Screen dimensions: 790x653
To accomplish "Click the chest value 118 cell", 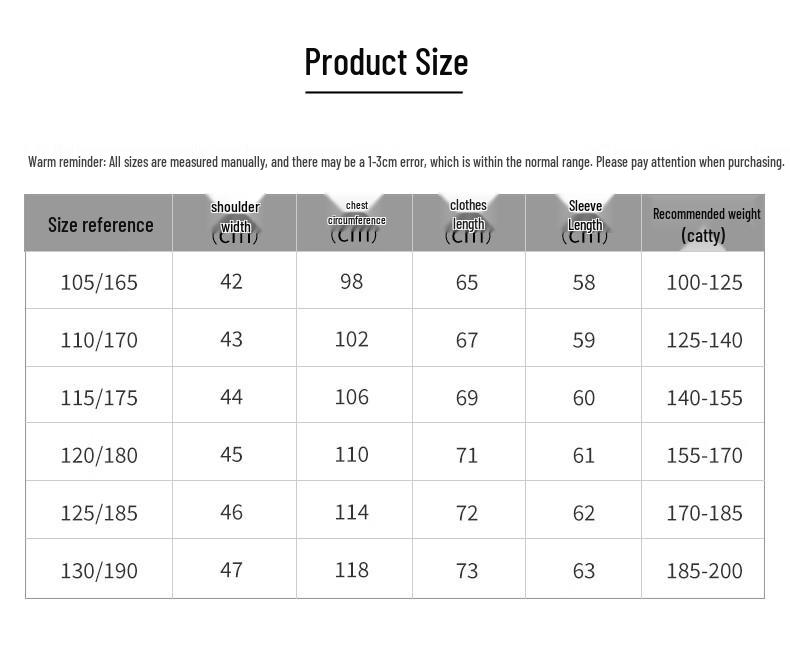I will 352,570.
